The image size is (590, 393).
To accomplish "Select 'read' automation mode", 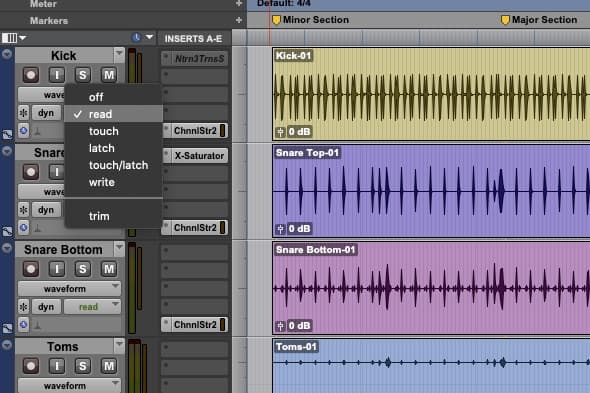I will coord(114,114).
